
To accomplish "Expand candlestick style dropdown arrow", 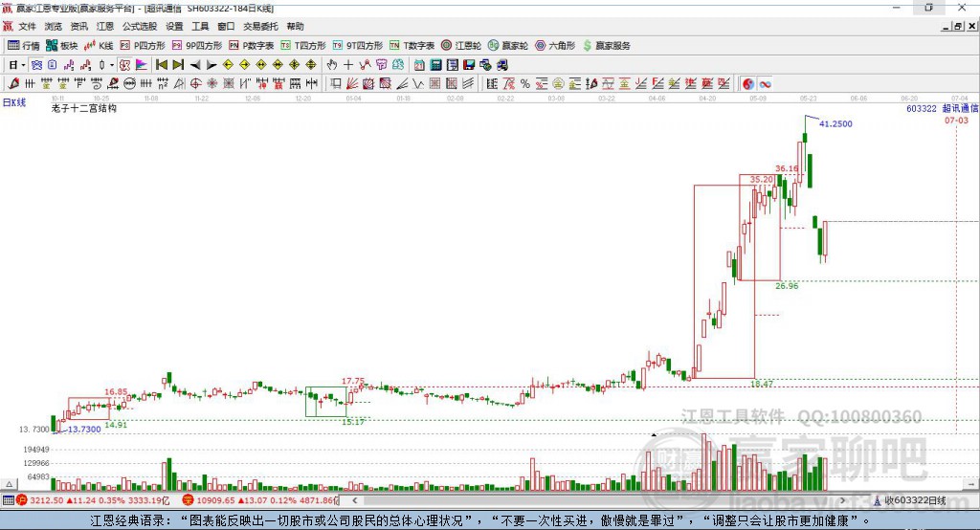I will 112,65.
